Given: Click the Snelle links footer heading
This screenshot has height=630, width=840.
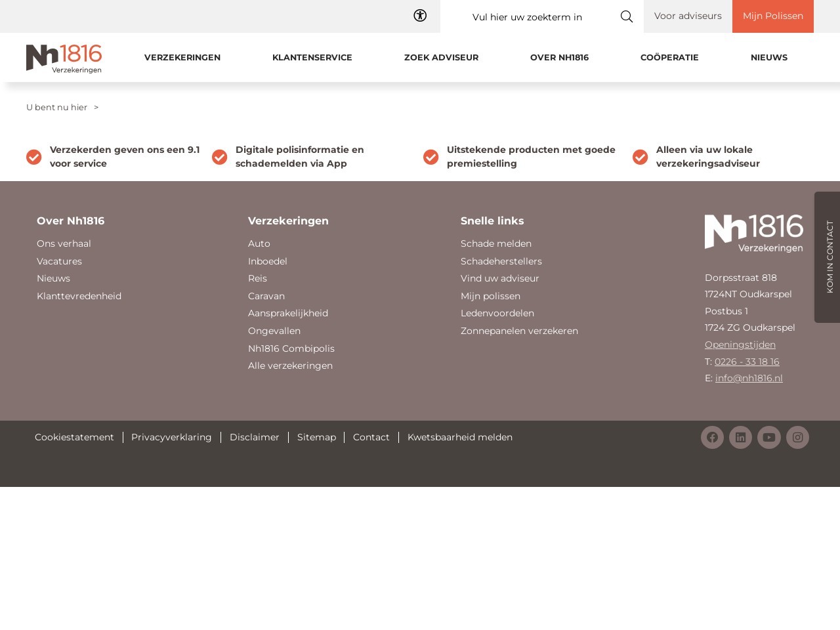Looking at the screenshot, I should click(492, 221).
